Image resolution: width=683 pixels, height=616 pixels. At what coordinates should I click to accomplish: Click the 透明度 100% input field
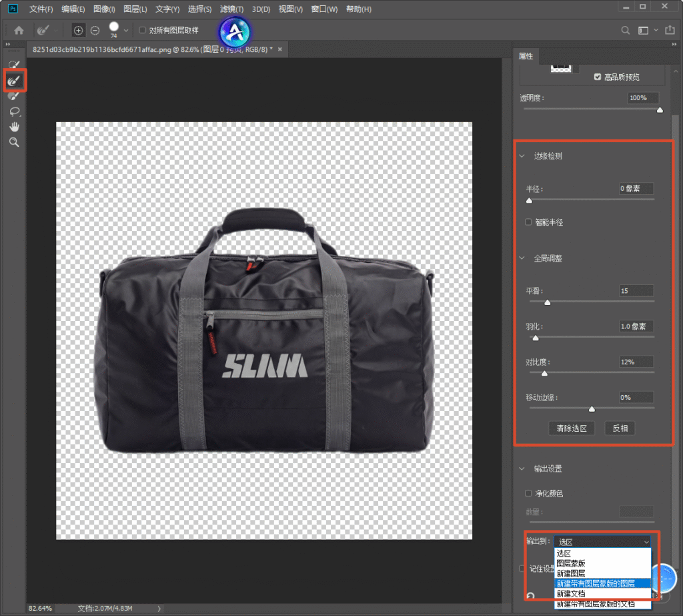(x=642, y=97)
